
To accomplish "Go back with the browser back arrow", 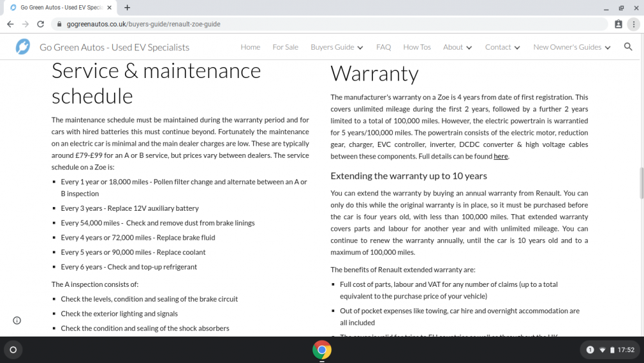I will (10, 25).
